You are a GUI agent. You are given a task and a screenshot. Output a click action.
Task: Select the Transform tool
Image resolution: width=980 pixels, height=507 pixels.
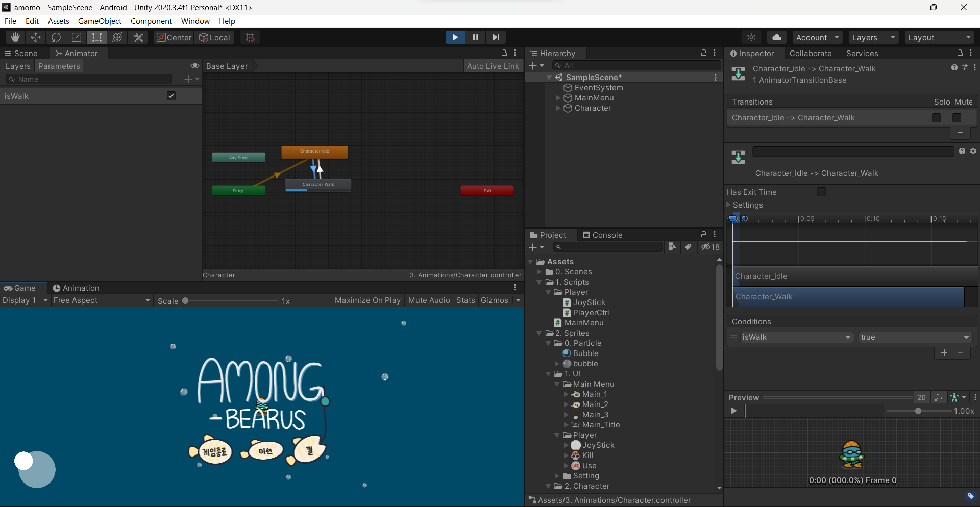pyautogui.click(x=117, y=37)
